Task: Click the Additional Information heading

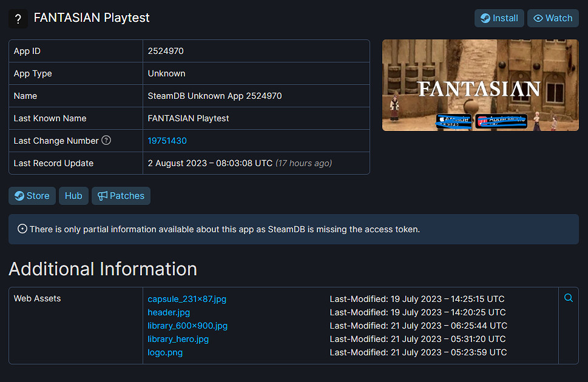Action: (x=103, y=269)
